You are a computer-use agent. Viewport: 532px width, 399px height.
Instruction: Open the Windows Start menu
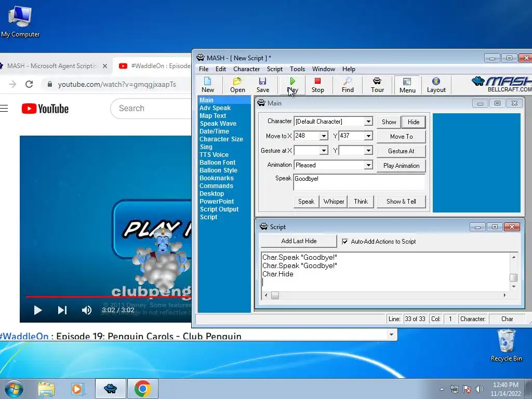click(14, 389)
